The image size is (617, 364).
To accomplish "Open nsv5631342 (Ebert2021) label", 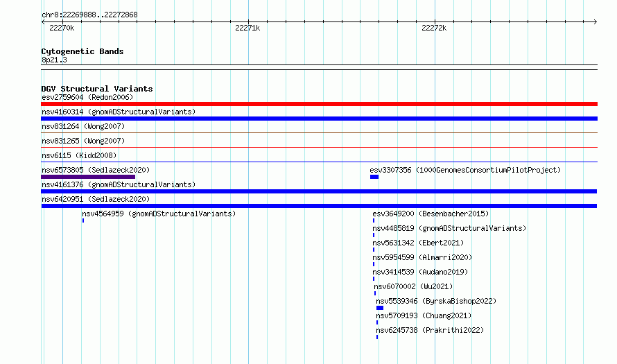I will pos(418,243).
